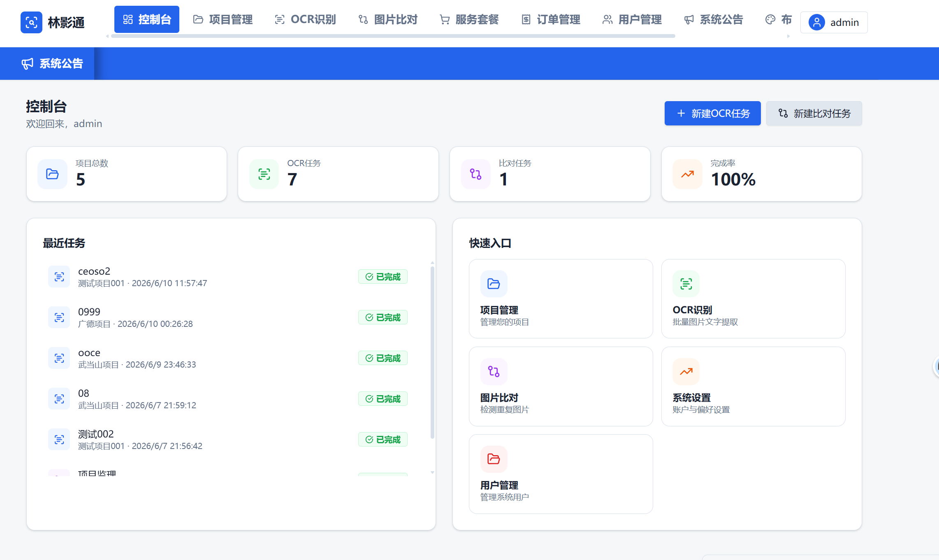Click the admin avatar icon
This screenshot has width=939, height=560.
(817, 22)
